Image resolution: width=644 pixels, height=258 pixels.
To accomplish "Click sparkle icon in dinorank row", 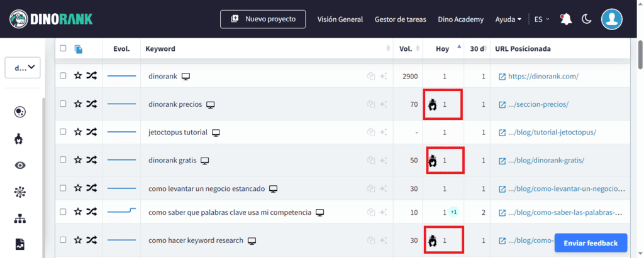I will tap(384, 77).
